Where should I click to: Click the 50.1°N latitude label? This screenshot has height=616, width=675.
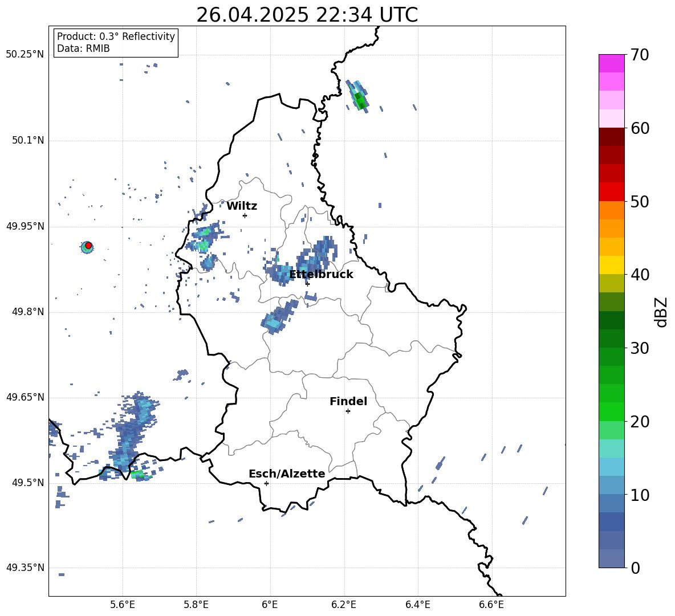(28, 140)
